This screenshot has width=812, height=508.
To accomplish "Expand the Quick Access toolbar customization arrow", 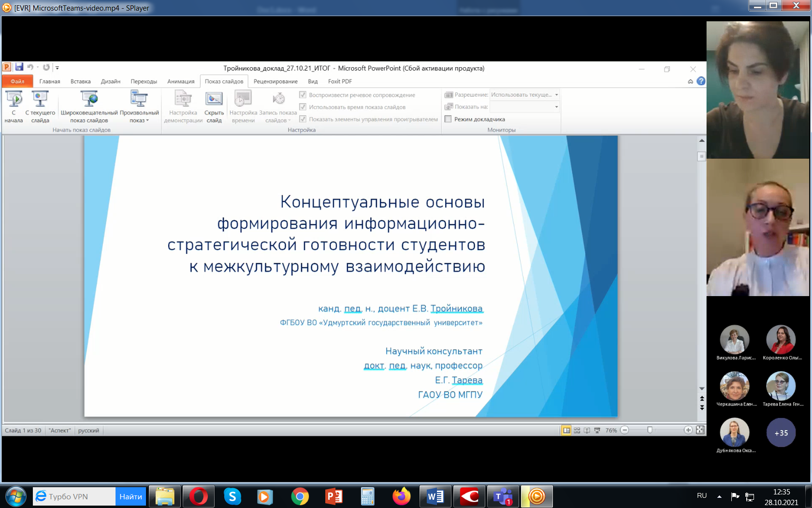I will [x=57, y=68].
